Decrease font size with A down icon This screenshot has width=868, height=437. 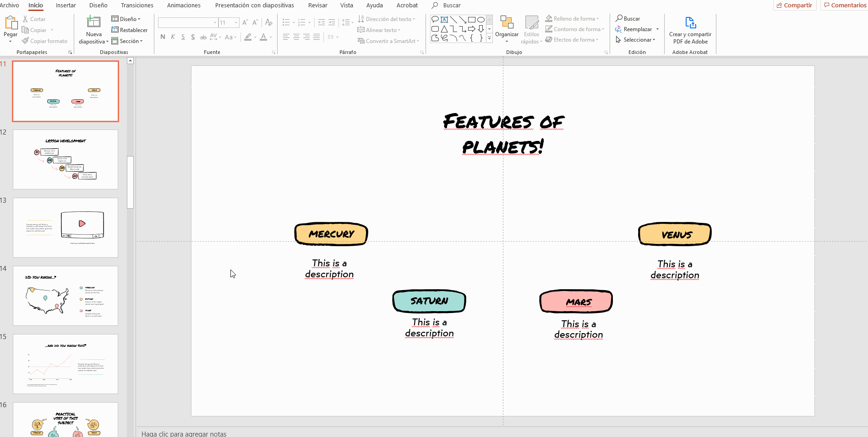click(x=255, y=22)
